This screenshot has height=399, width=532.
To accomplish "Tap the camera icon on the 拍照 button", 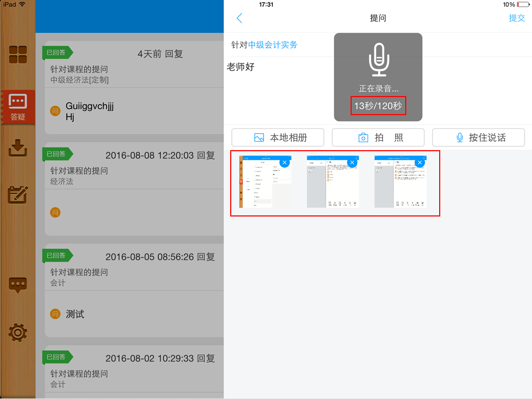I will (363, 137).
